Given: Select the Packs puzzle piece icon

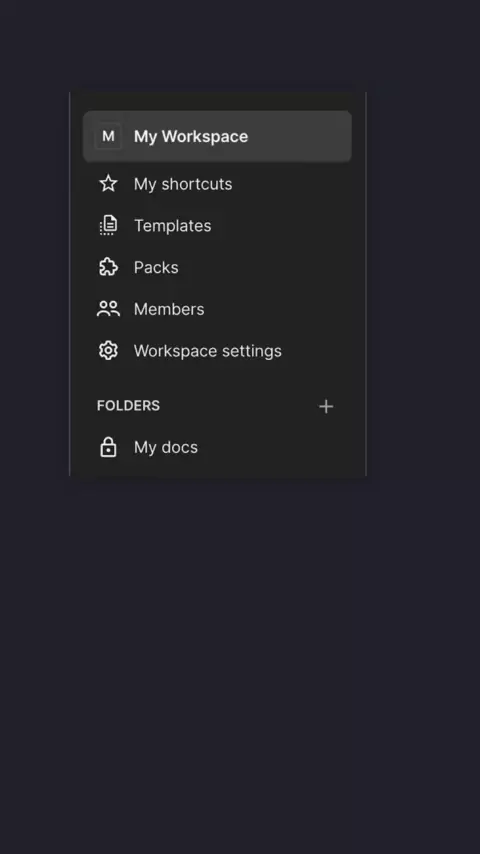Looking at the screenshot, I should (108, 267).
